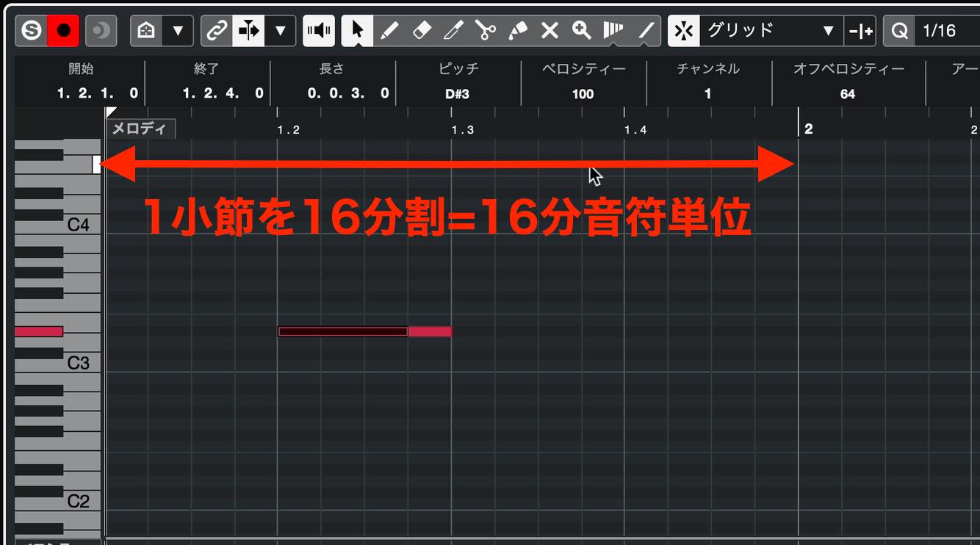980x545 pixels.
Task: Select the short red note after it
Action: pos(430,332)
